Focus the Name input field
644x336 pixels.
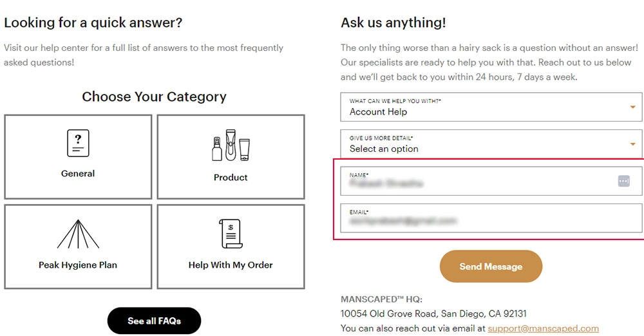tap(491, 181)
